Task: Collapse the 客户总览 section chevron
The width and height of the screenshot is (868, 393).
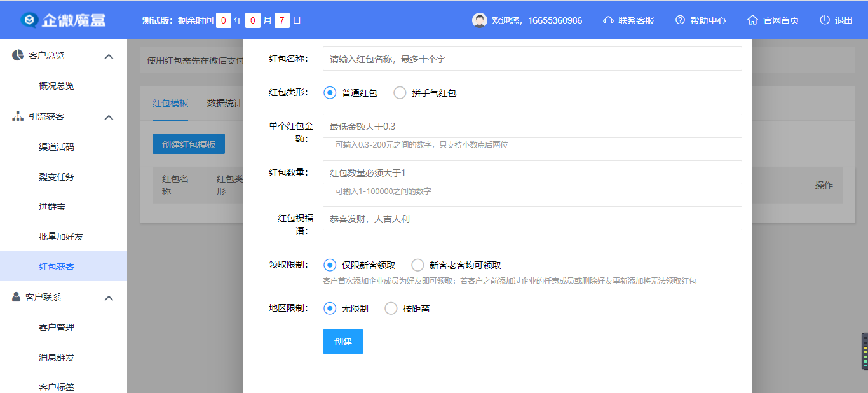Action: click(109, 56)
